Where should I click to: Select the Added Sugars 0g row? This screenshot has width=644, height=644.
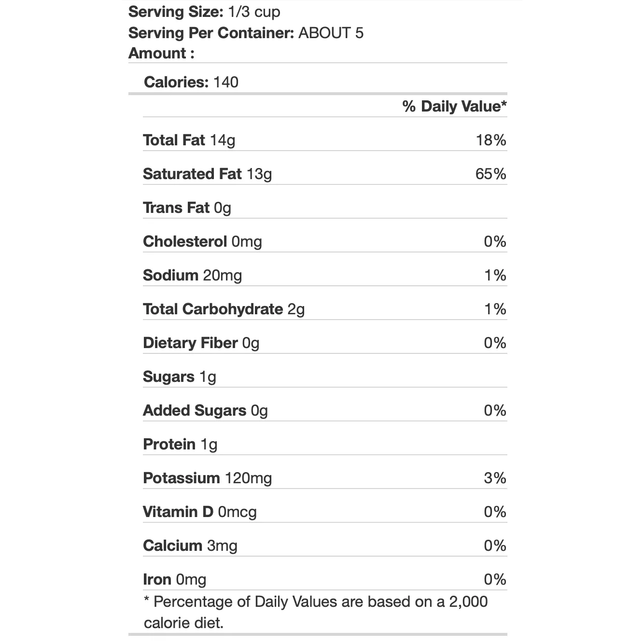coord(325,410)
